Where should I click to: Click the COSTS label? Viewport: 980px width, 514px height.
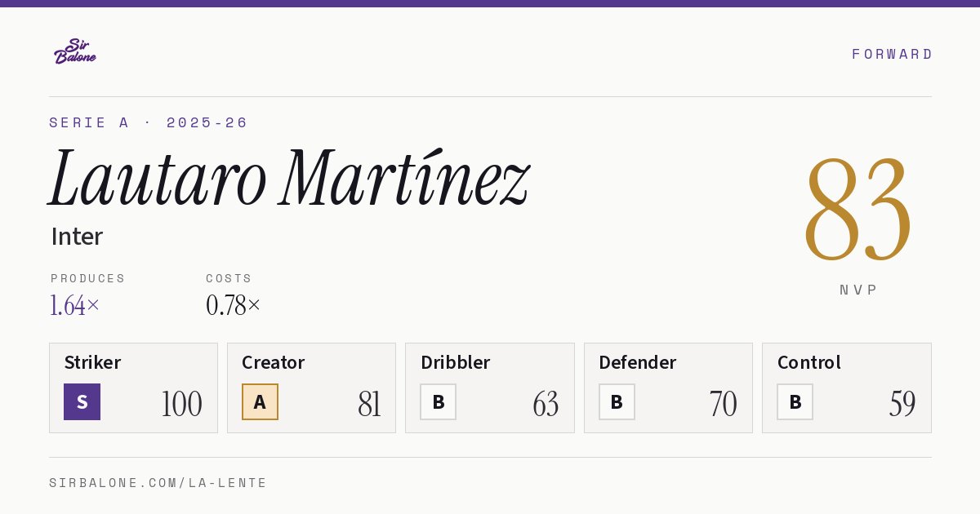[x=229, y=278]
